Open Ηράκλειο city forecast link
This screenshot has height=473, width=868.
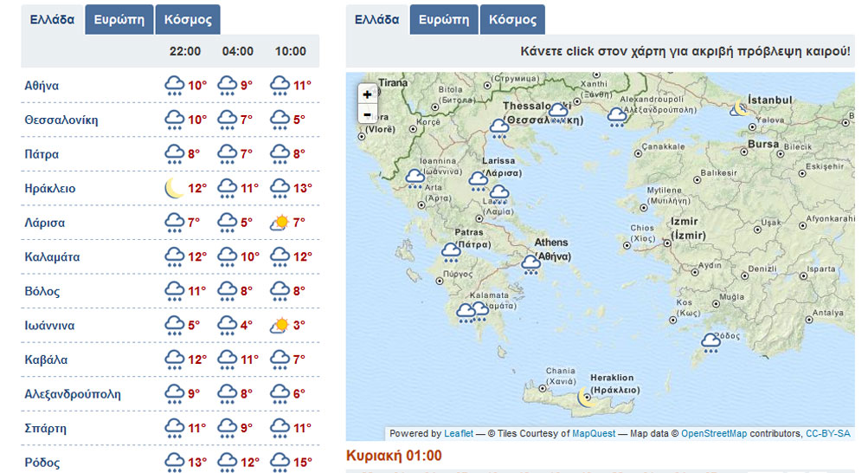50,189
